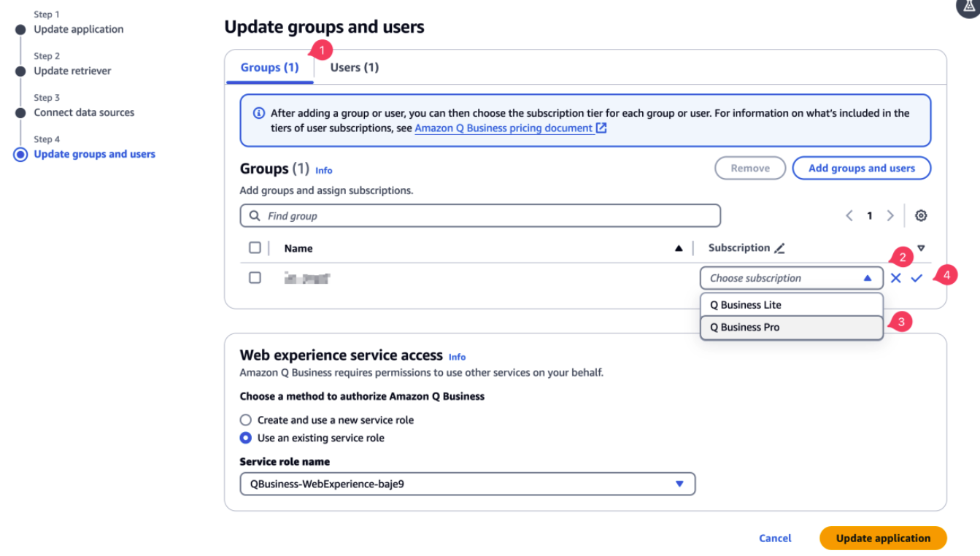The height and width of the screenshot is (556, 980).
Task: Cancel the update wizard
Action: [775, 538]
